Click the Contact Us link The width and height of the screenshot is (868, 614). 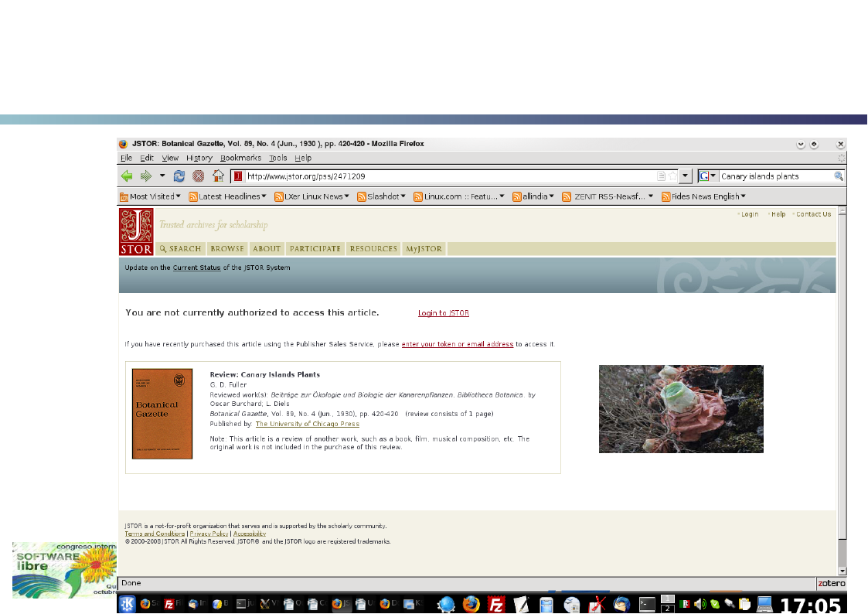tap(813, 214)
